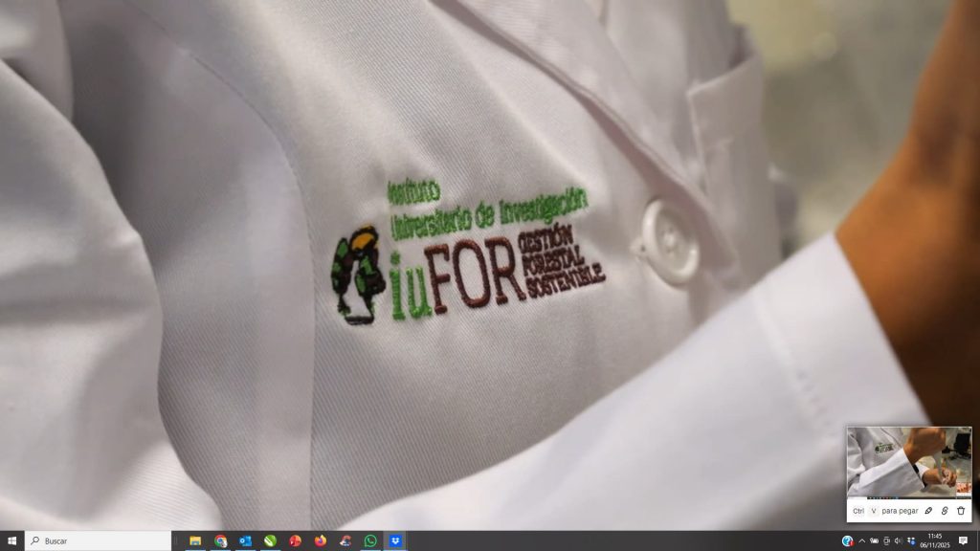
Task: Open Outlook from the taskbar
Action: click(x=246, y=541)
